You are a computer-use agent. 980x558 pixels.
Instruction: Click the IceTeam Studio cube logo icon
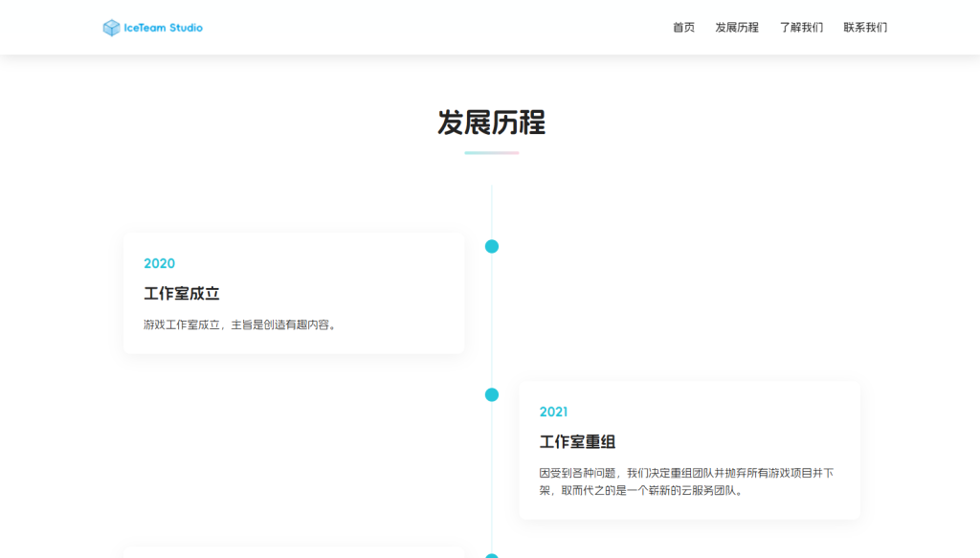(111, 28)
